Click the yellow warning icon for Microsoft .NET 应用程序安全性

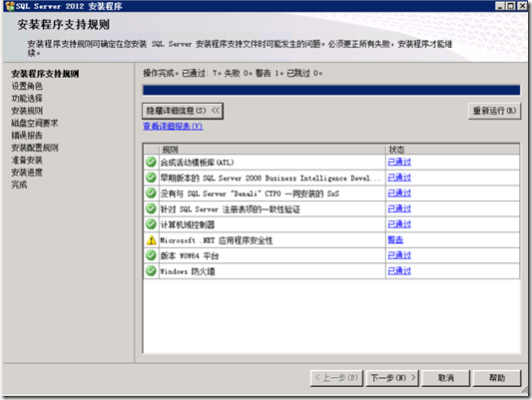151,240
